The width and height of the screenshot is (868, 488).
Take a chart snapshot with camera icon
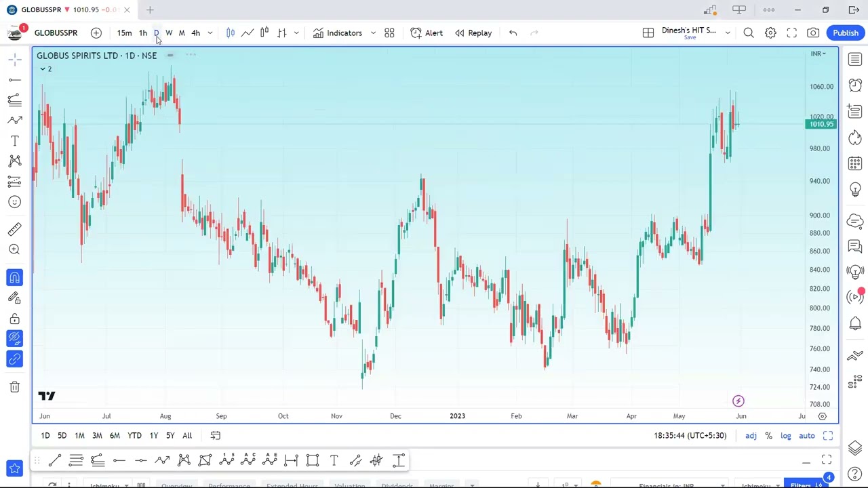[x=813, y=33]
